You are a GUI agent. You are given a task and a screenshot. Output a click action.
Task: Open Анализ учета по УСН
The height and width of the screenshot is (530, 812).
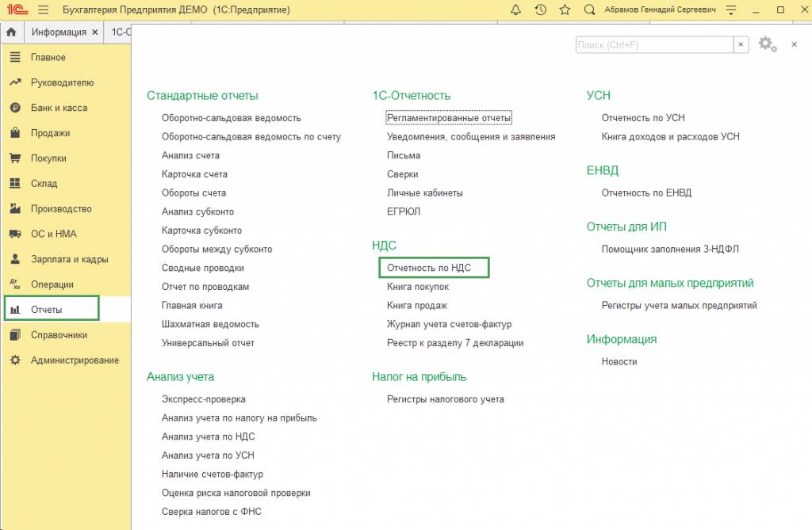[208, 456]
